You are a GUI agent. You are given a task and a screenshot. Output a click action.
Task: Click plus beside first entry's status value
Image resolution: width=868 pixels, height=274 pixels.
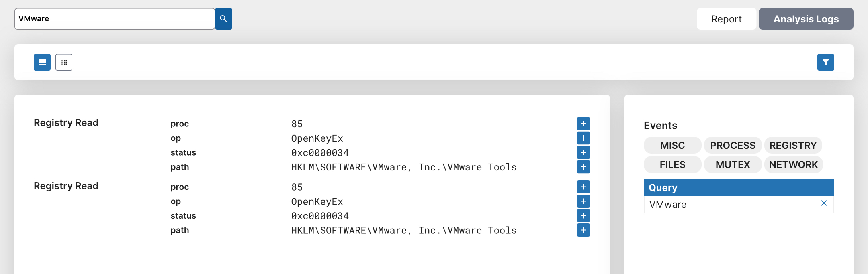(583, 152)
